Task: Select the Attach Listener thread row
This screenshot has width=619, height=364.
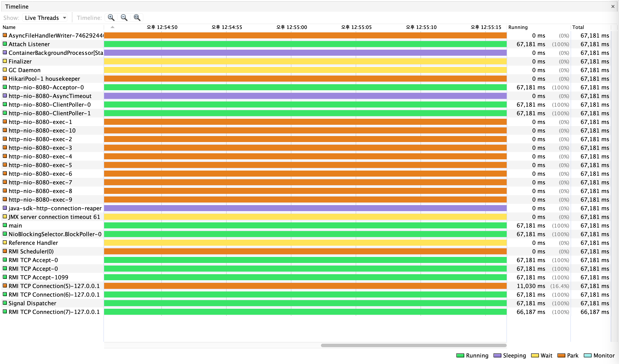Action: click(29, 44)
